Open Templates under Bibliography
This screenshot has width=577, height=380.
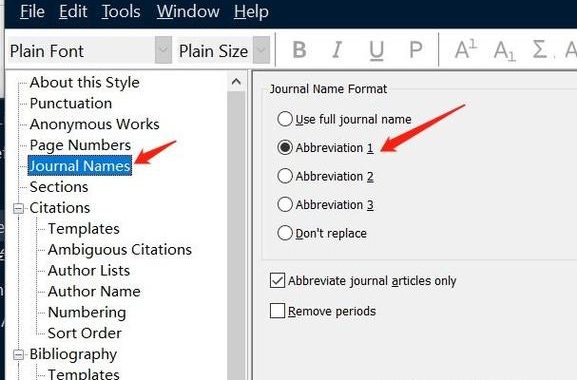[84, 374]
